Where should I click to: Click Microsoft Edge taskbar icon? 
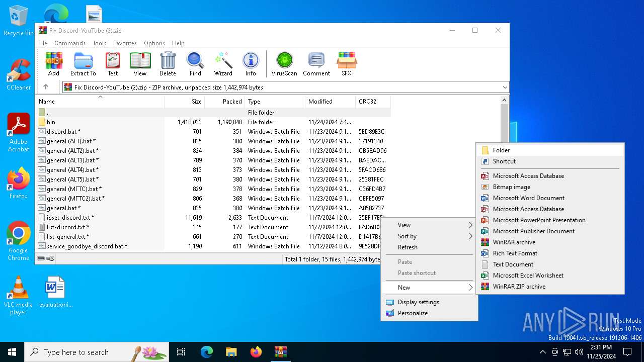pos(207,352)
